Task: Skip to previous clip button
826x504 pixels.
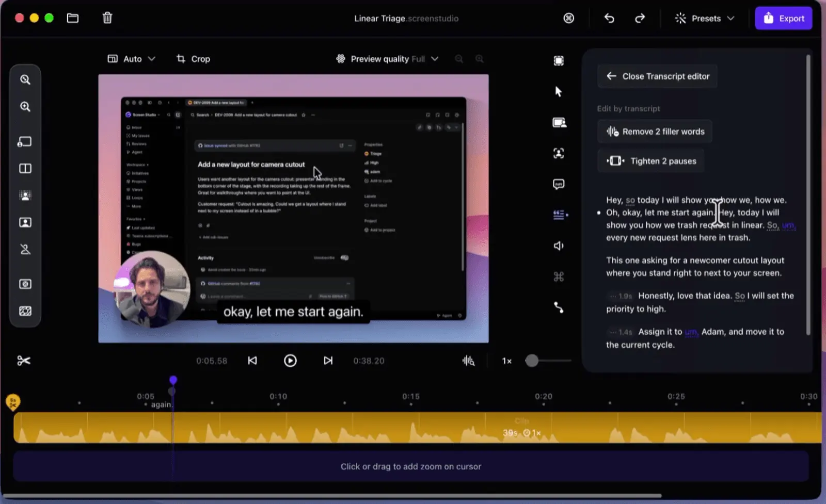Action: [252, 361]
